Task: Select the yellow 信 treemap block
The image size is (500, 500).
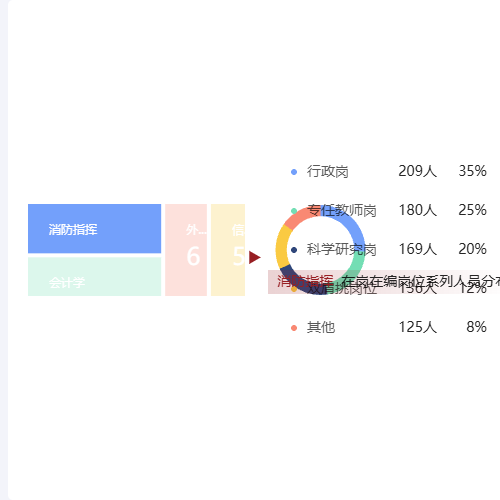Action: [x=228, y=250]
